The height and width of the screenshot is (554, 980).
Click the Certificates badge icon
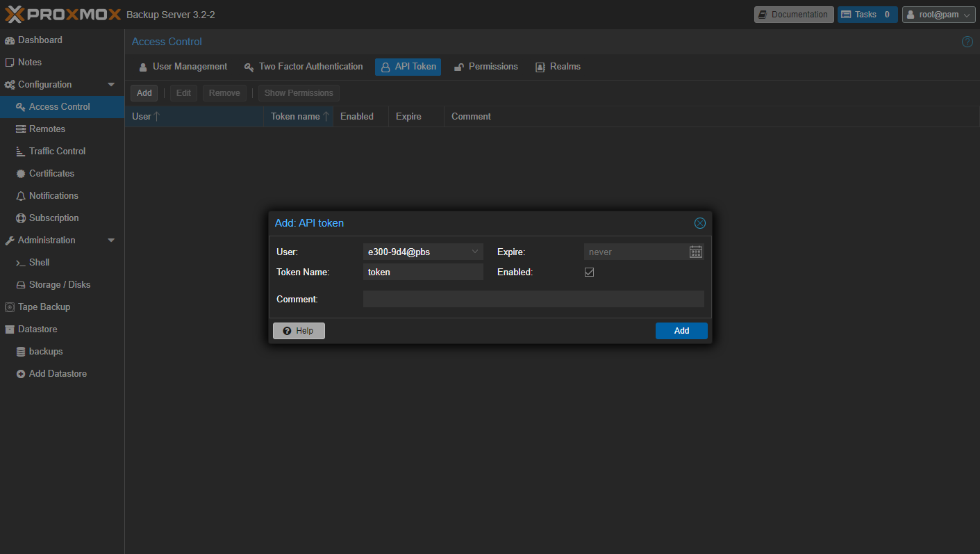21,174
